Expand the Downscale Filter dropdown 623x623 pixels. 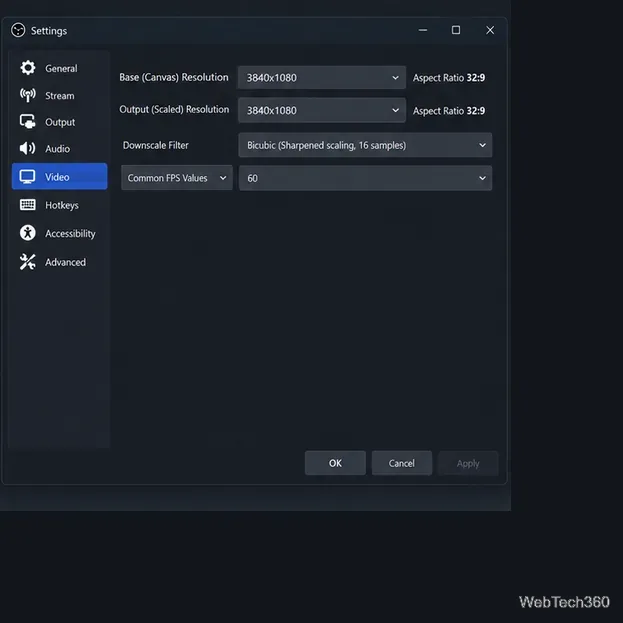tap(365, 145)
